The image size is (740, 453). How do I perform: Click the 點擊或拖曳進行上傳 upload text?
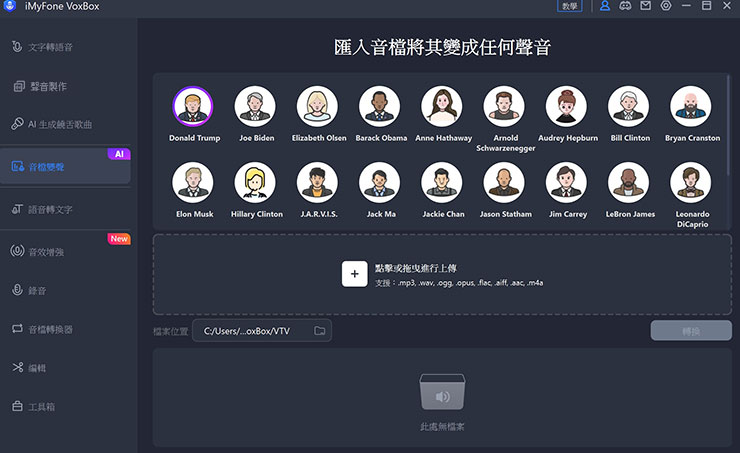click(x=415, y=268)
